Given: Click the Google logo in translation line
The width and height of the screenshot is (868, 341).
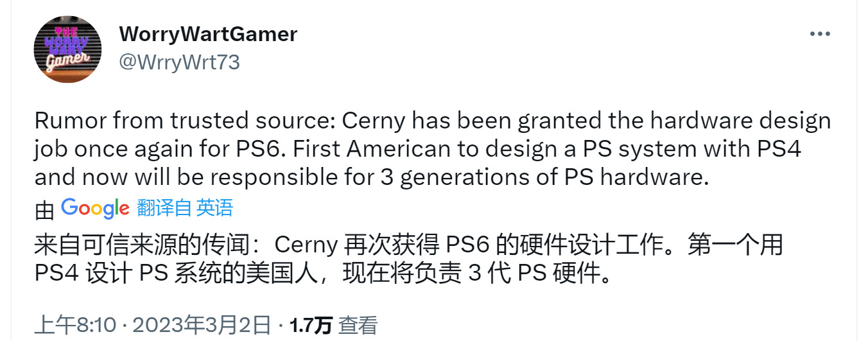Looking at the screenshot, I should 95,208.
